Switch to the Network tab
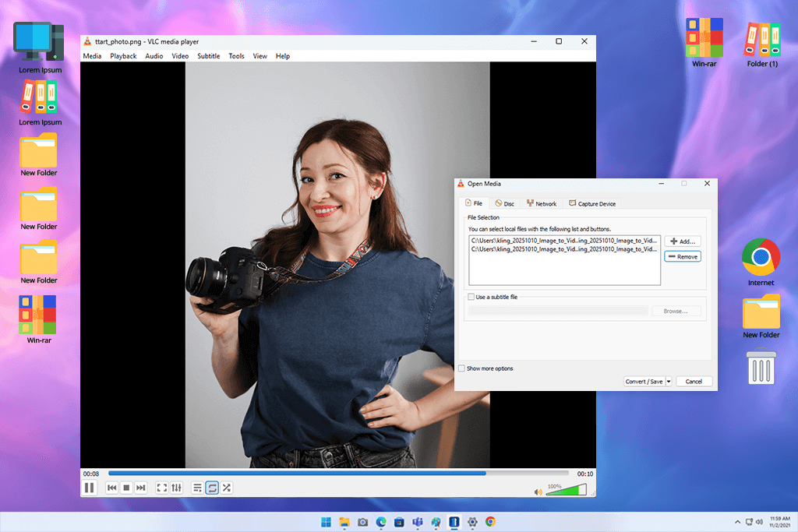Screen dimensions: 798x532 point(542,203)
